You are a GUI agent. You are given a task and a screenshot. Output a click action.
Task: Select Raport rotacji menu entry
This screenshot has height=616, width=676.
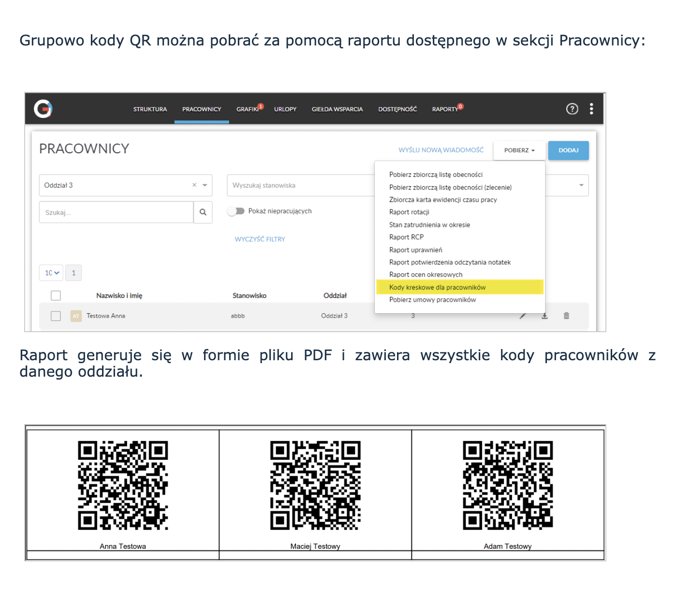pyautogui.click(x=409, y=212)
